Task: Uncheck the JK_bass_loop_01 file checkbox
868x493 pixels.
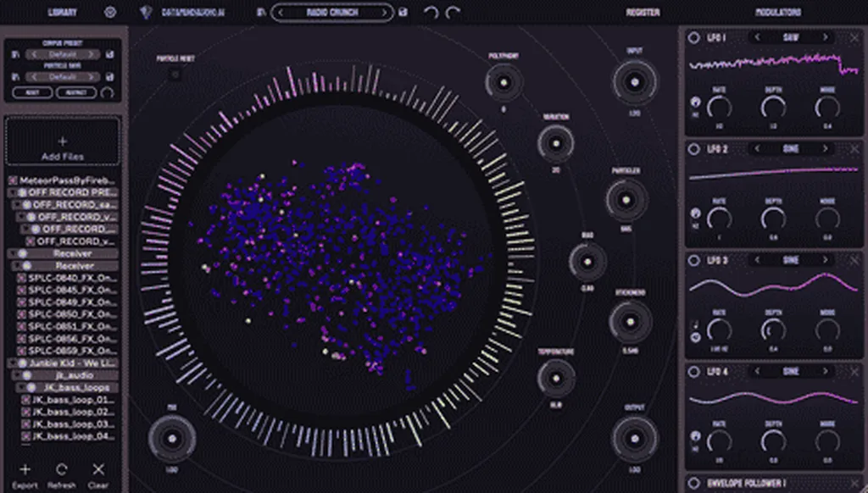Action: [25, 401]
